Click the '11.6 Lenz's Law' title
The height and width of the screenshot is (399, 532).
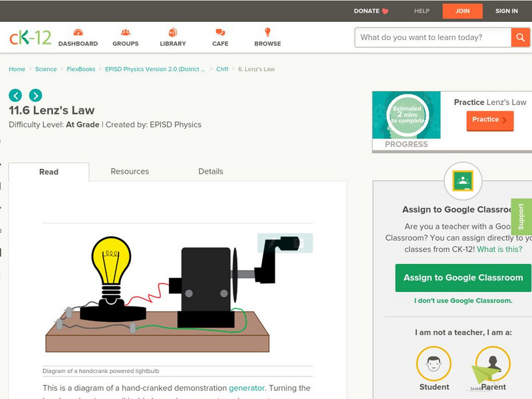(52, 110)
